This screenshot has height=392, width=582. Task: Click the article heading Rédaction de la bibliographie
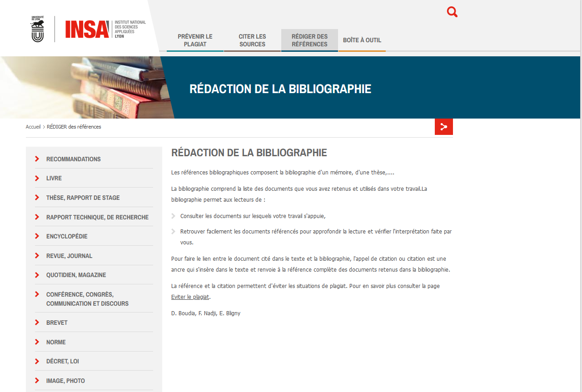(x=249, y=153)
